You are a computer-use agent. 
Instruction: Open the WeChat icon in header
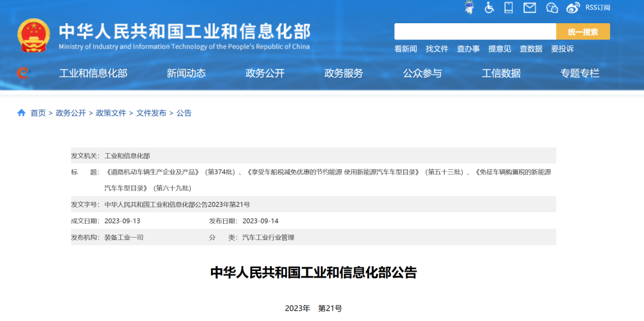coord(552,8)
